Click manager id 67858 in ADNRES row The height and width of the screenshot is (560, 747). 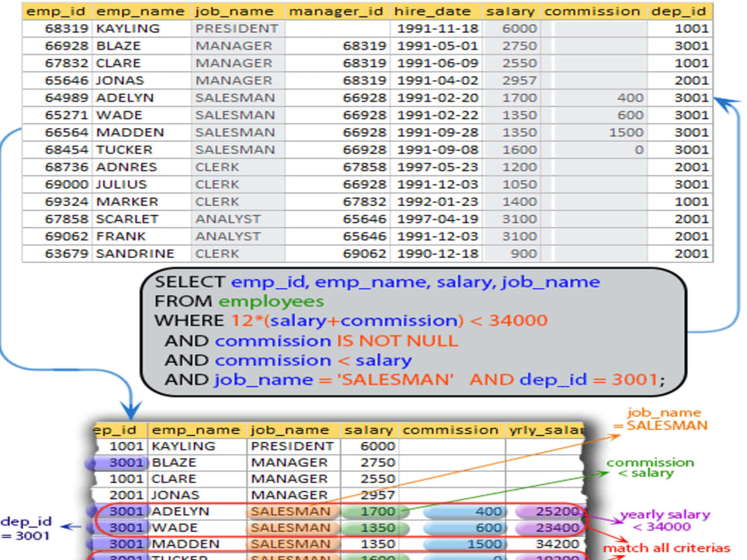pos(337,167)
